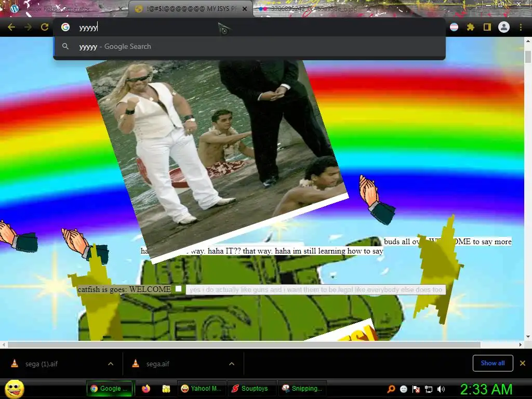The width and height of the screenshot is (532, 399).
Task: Switch to Snipping Tool taskbar item
Action: (302, 389)
